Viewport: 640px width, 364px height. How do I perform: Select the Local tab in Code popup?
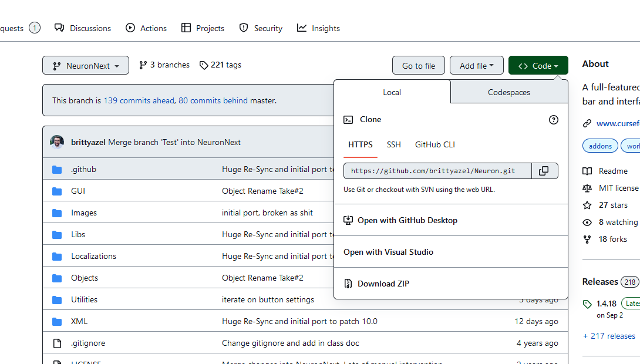tap(392, 92)
